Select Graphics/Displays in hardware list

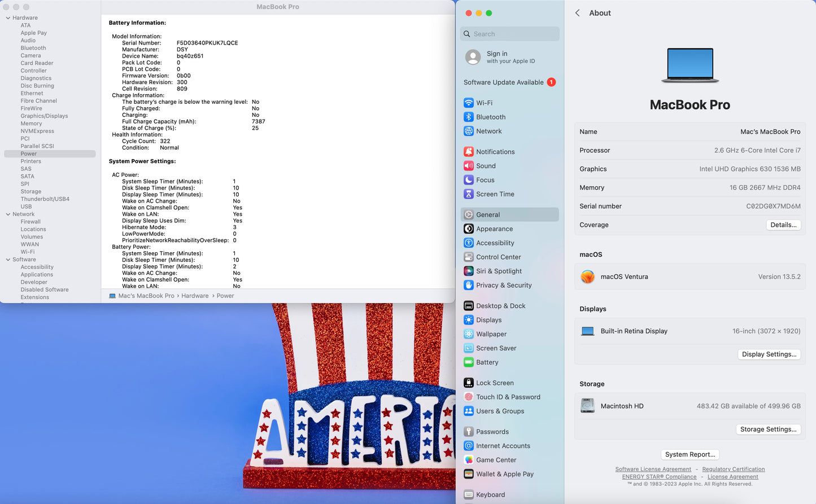44,116
